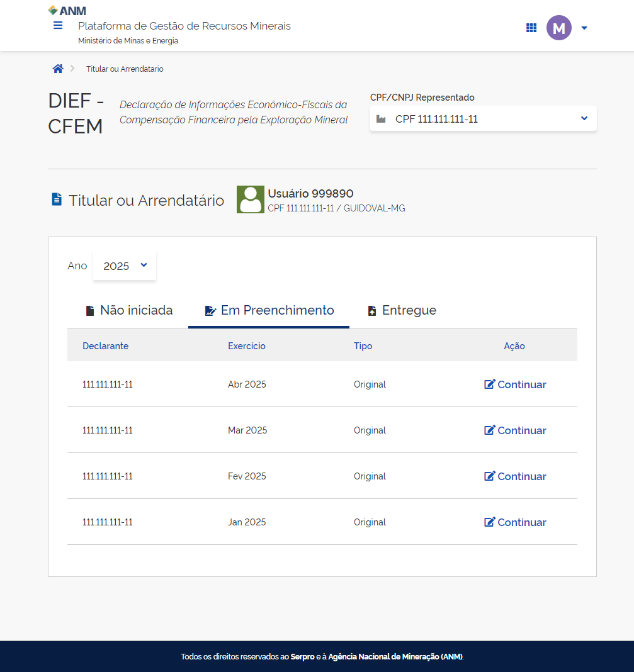Go to home via breadcrumb house icon
Viewport: 634px width, 672px height.
tap(58, 69)
